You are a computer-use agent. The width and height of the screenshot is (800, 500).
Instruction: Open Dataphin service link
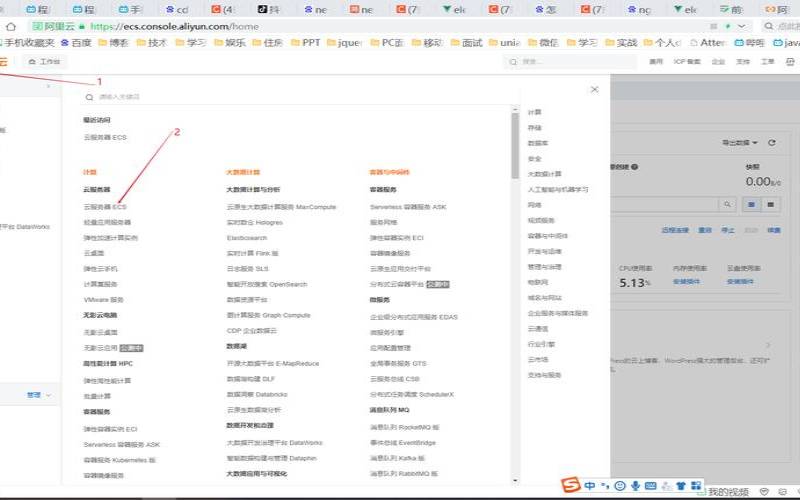click(x=271, y=458)
